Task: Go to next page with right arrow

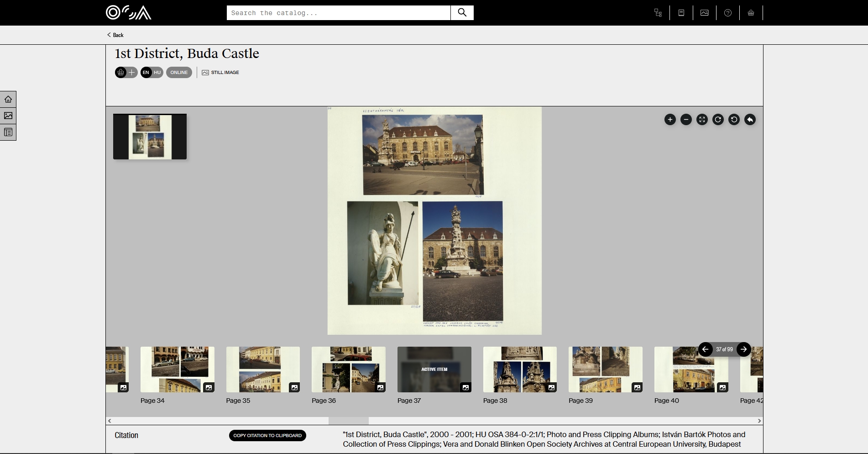Action: 743,349
